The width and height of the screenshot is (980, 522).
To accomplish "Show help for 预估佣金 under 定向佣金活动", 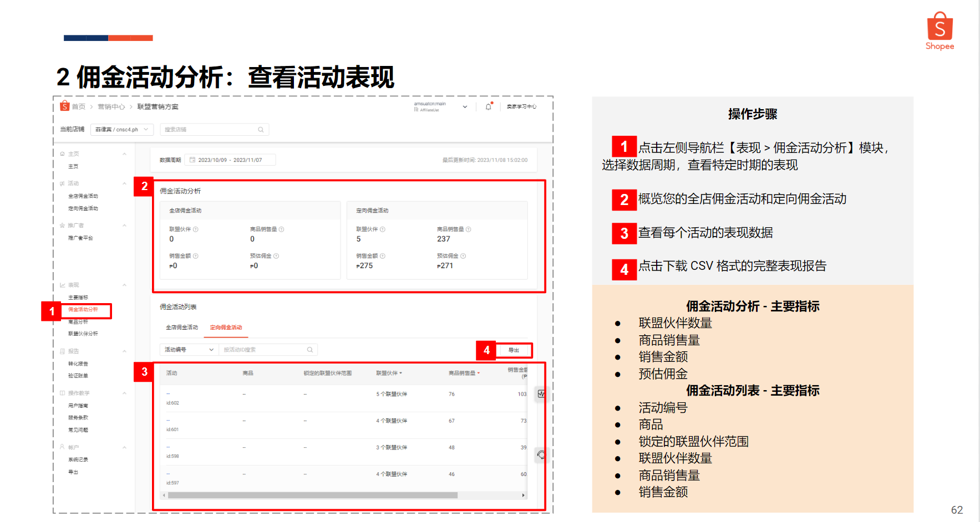I will tap(463, 256).
